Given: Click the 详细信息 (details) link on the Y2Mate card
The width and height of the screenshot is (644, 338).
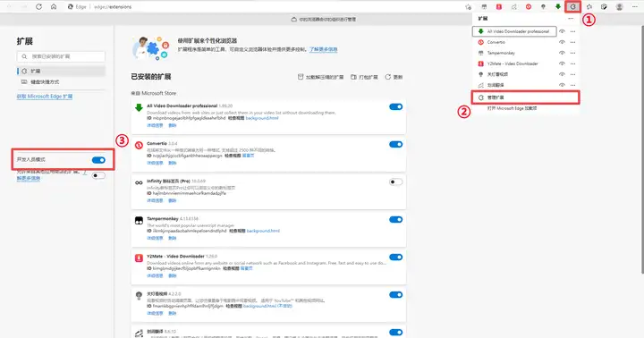Looking at the screenshot, I should (155, 275).
